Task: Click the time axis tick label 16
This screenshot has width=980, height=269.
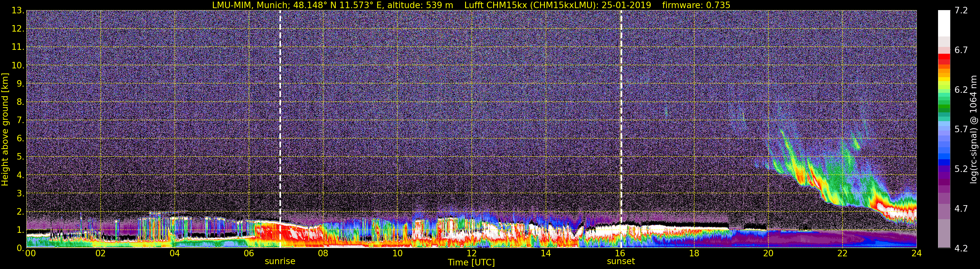Action: [620, 253]
